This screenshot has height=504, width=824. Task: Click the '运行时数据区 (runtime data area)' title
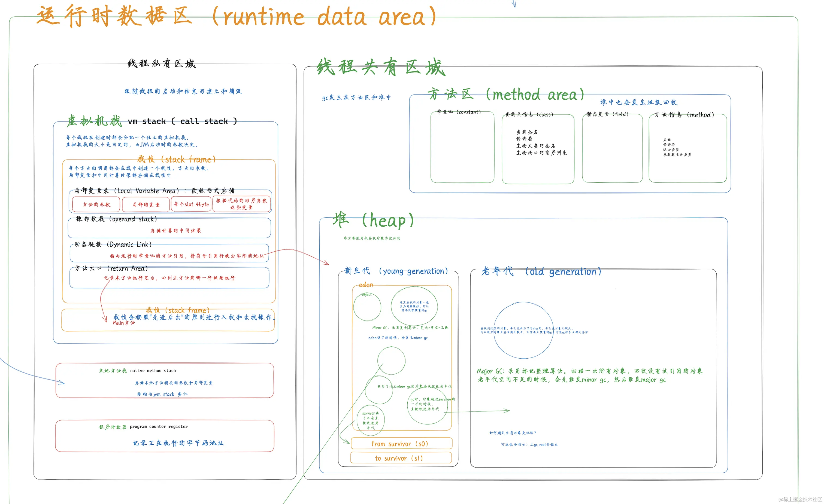pos(237,16)
